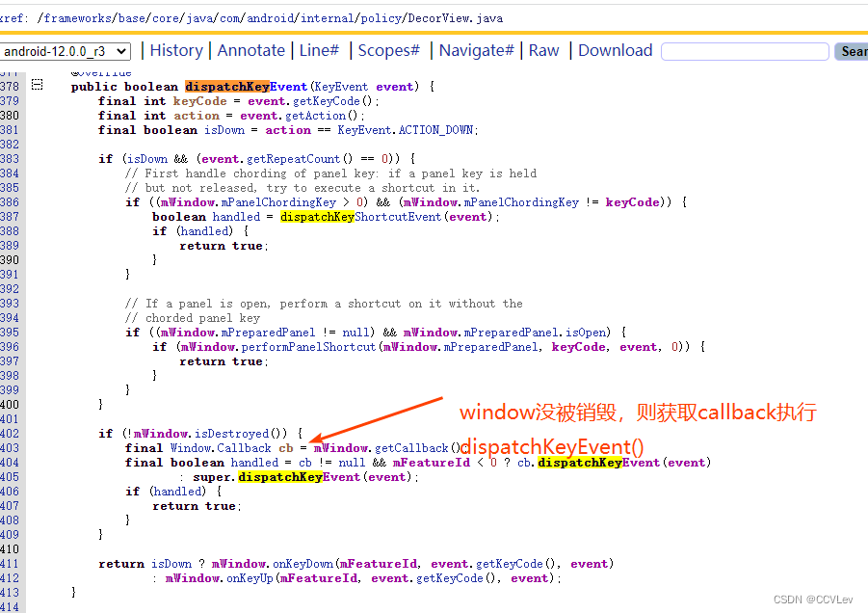Open the History view
Viewport: 868px width, 613px height.
(x=180, y=50)
